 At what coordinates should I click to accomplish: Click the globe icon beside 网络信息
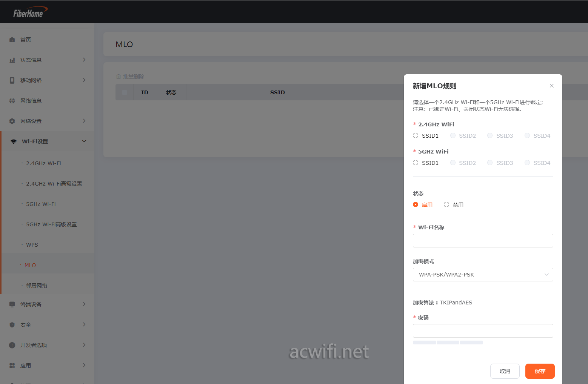(12, 101)
